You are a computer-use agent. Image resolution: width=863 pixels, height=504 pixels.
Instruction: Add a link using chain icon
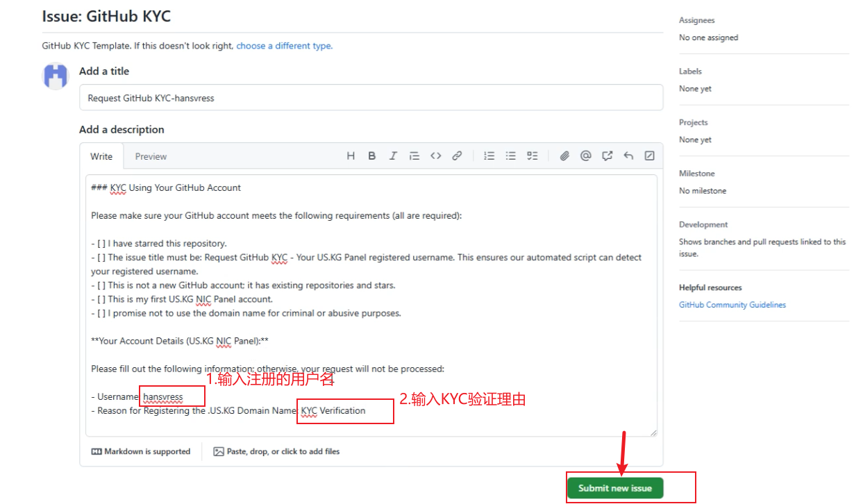pyautogui.click(x=457, y=156)
